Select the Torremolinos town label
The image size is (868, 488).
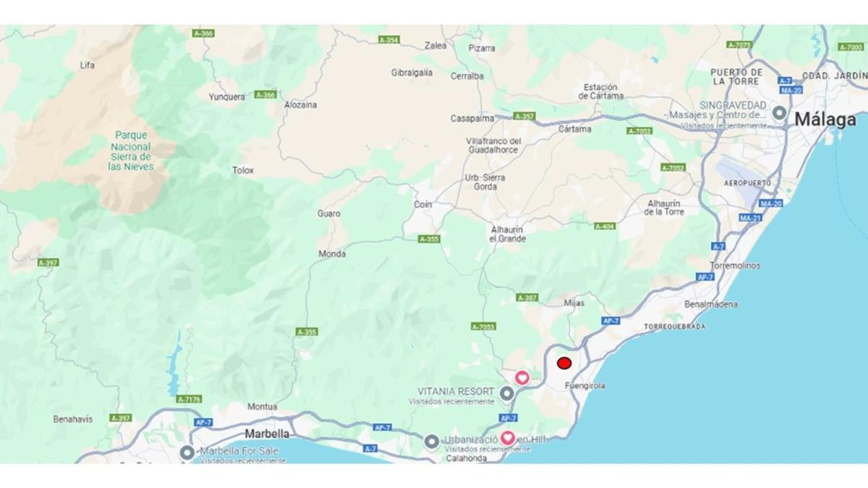[735, 265]
